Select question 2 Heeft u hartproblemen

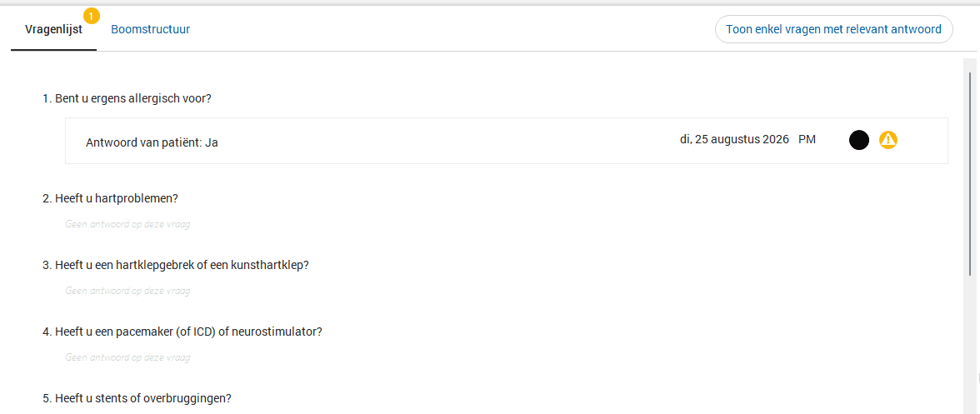[x=111, y=198]
